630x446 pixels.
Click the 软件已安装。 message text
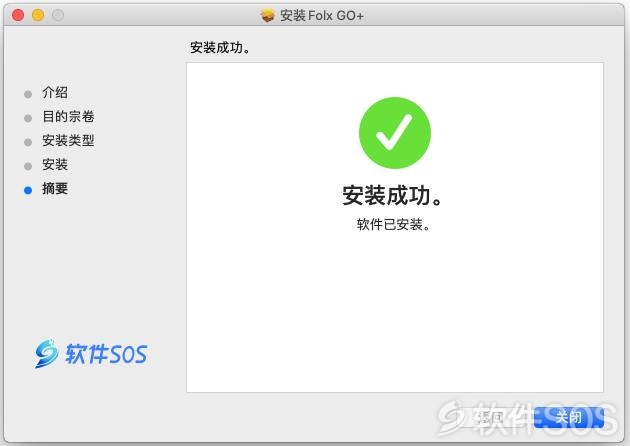[394, 225]
